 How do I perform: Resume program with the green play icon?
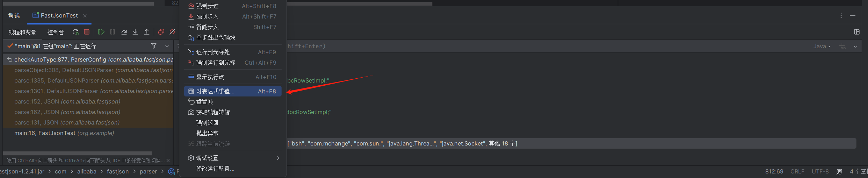(101, 32)
